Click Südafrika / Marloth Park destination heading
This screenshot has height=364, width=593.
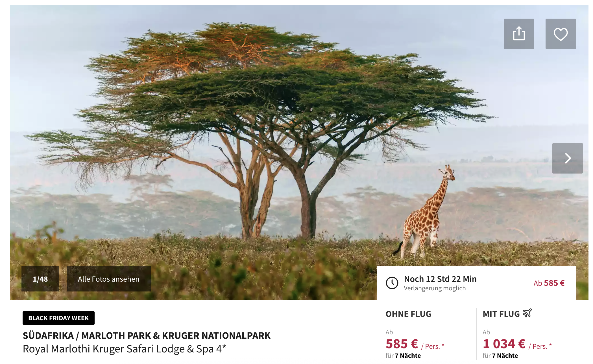[147, 336]
